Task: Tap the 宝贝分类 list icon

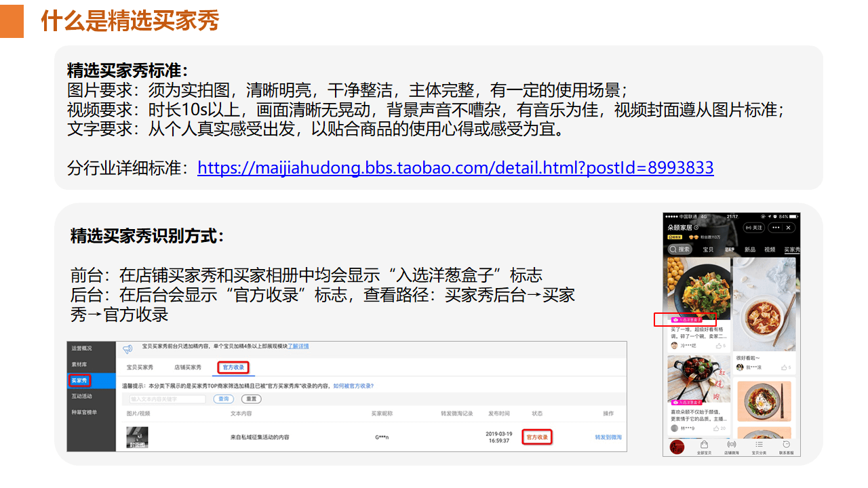Action: [759, 445]
